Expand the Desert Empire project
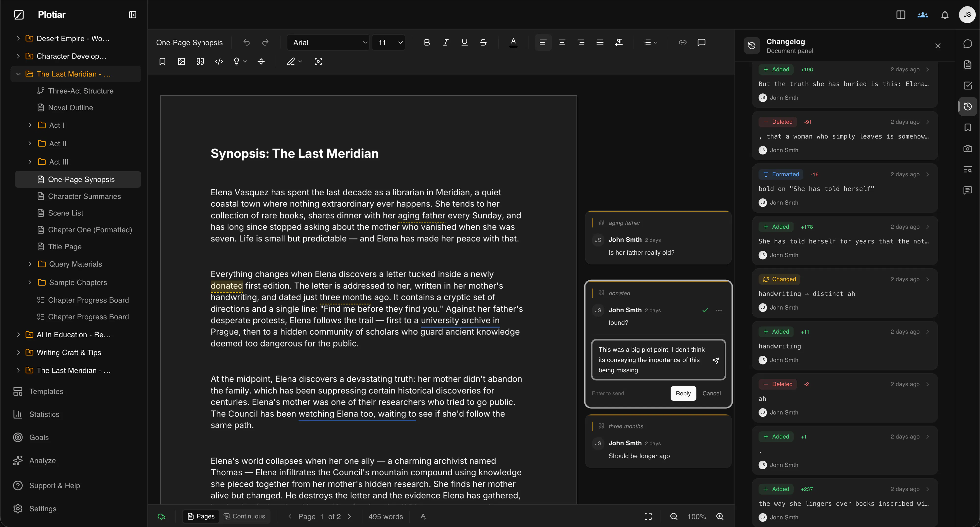Screen dimensions: 980x527 18,38
